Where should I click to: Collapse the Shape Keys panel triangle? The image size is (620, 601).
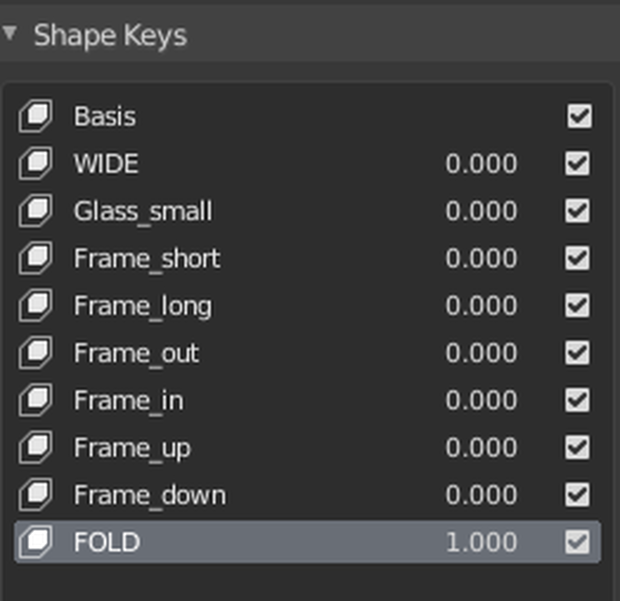tap(9, 33)
